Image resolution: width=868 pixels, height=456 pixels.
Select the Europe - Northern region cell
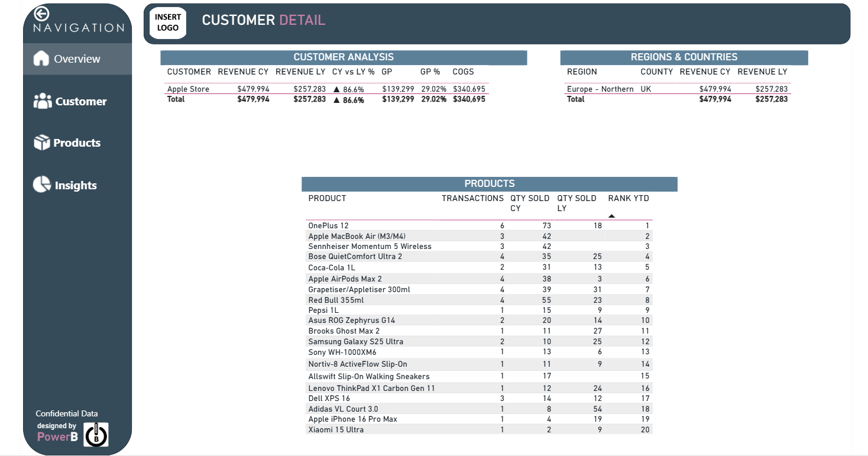[x=600, y=89]
